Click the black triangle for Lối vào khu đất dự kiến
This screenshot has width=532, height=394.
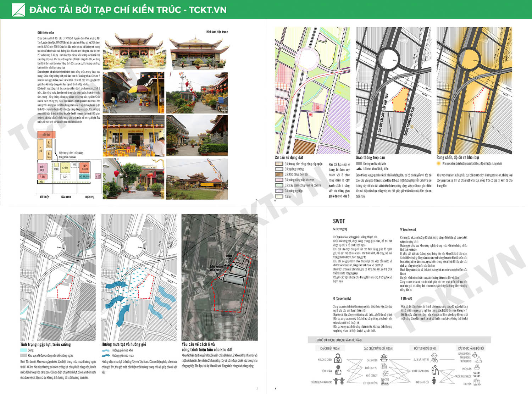click(x=359, y=169)
